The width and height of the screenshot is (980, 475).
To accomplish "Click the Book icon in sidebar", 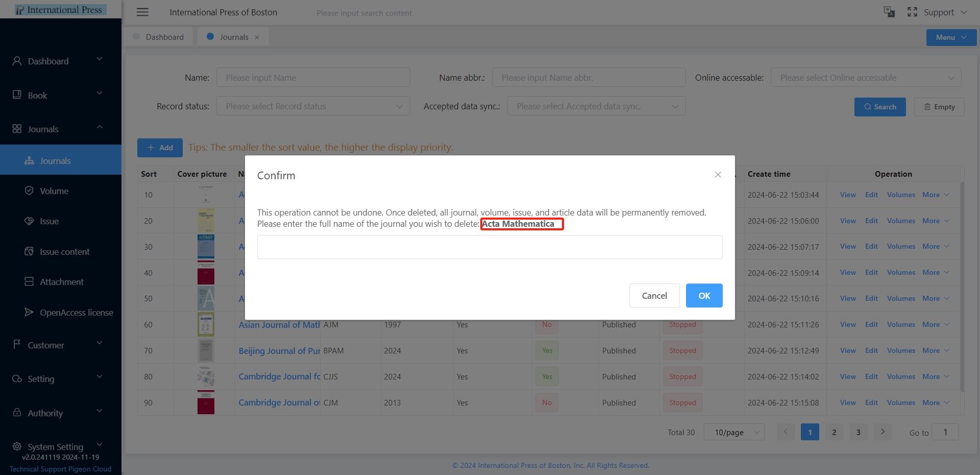I will 17,95.
